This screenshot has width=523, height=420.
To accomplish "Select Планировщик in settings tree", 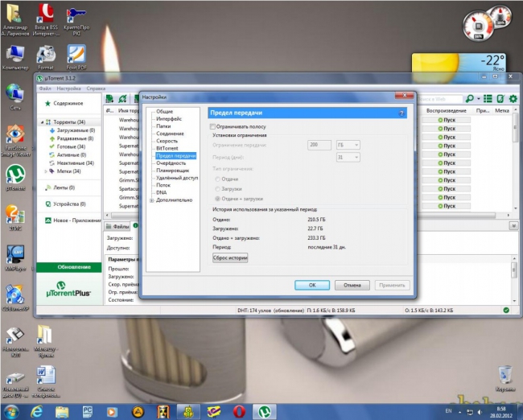I will (x=172, y=170).
